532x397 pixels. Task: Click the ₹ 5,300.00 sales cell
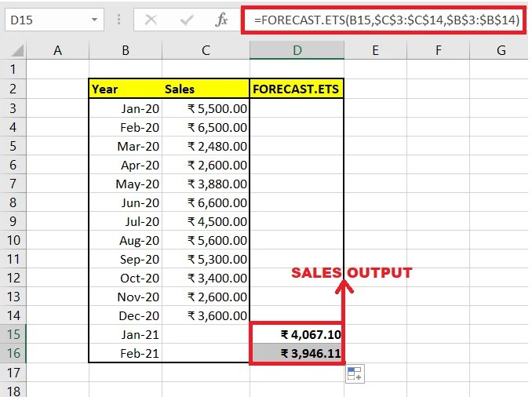click(x=206, y=259)
